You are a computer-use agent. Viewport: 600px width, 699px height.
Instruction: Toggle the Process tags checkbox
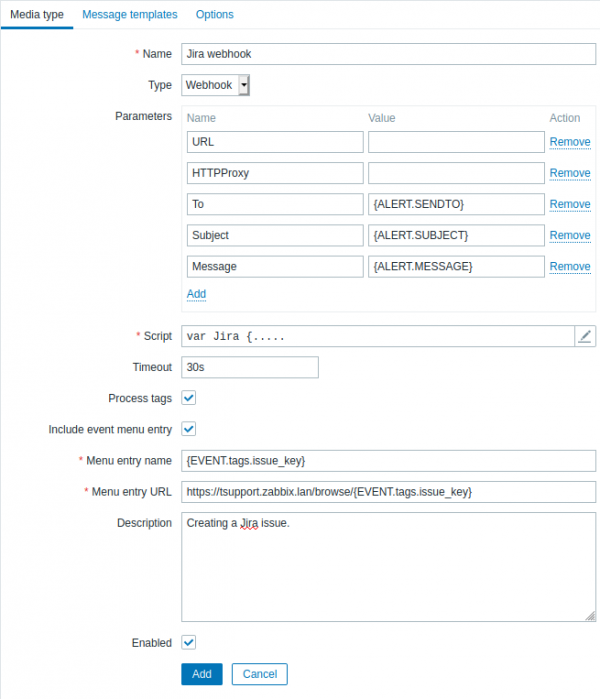[189, 398]
